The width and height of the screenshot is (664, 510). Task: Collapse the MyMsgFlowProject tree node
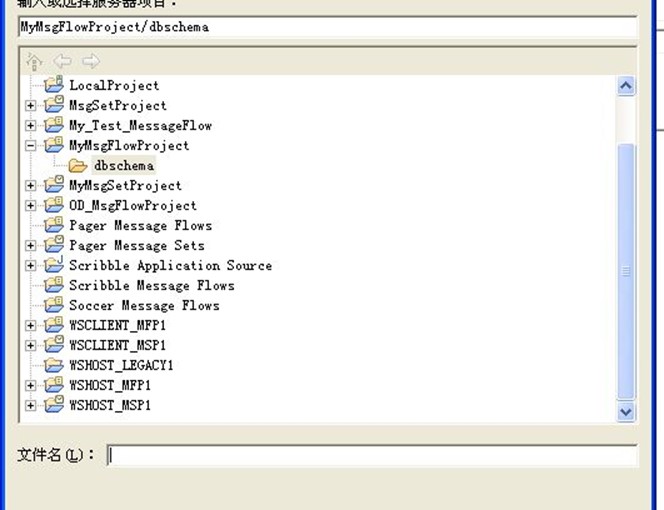tap(31, 146)
